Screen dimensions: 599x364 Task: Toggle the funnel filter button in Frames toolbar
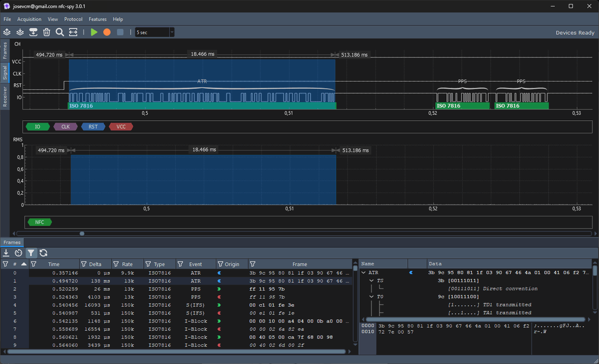(31, 253)
